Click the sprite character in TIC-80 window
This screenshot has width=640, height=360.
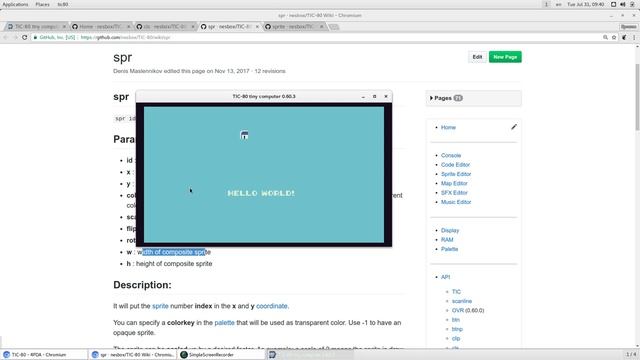point(244,135)
